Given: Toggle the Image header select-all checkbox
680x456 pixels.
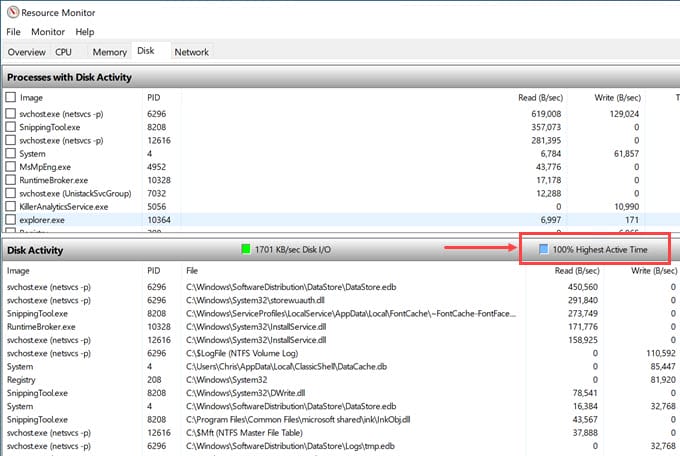Looking at the screenshot, I should (x=10, y=97).
